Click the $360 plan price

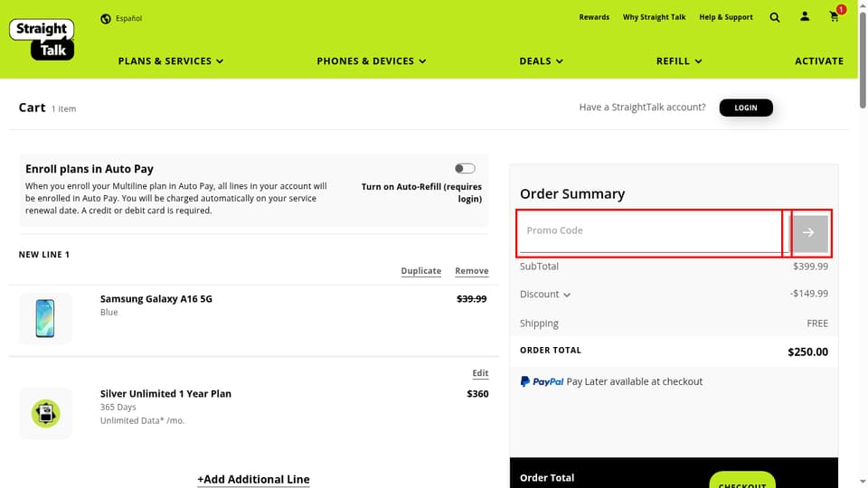click(x=477, y=394)
